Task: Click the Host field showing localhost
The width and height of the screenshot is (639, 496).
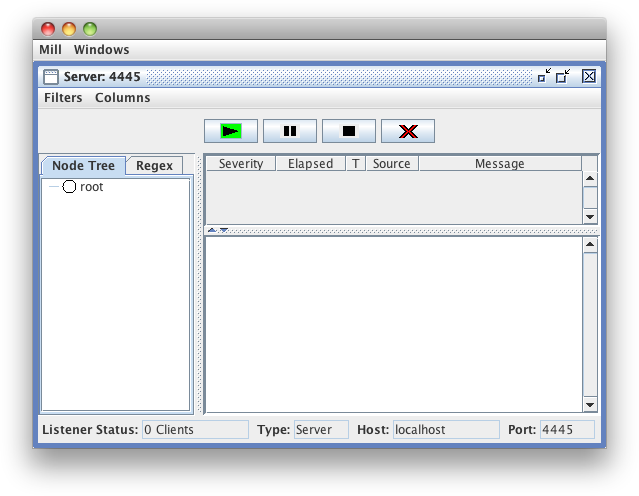Action: point(446,430)
